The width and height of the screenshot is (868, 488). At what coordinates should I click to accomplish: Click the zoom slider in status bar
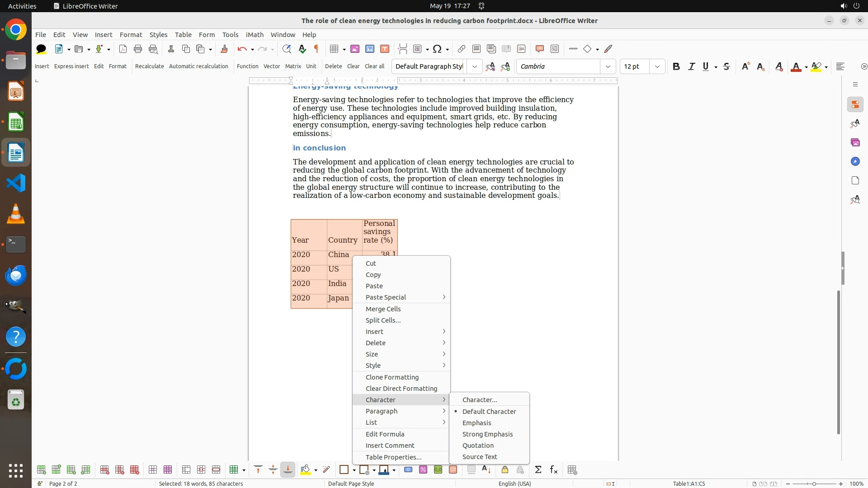point(814,483)
